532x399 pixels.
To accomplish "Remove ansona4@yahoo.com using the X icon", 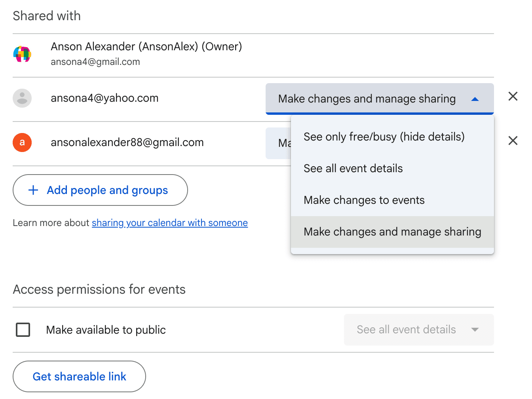I will pyautogui.click(x=513, y=96).
